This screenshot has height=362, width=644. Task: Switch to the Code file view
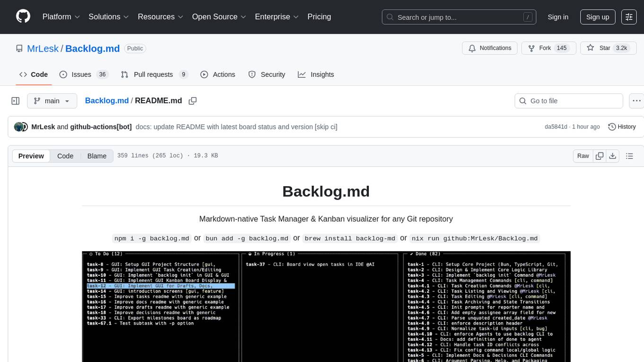(65, 156)
